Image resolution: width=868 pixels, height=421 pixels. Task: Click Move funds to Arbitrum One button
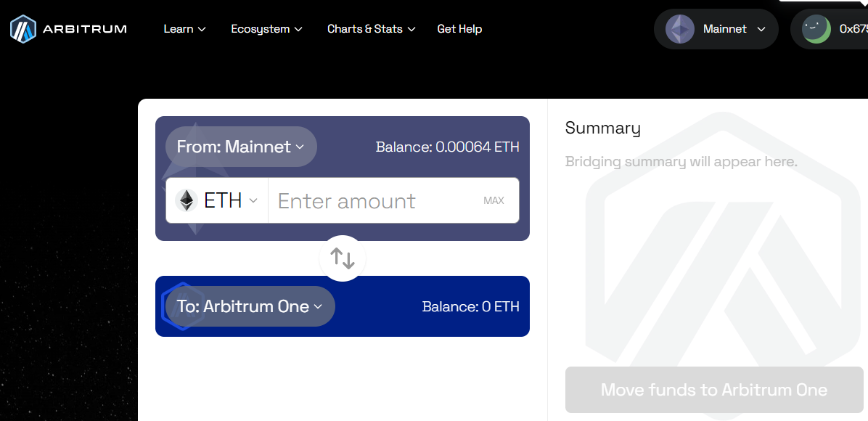[x=714, y=389]
